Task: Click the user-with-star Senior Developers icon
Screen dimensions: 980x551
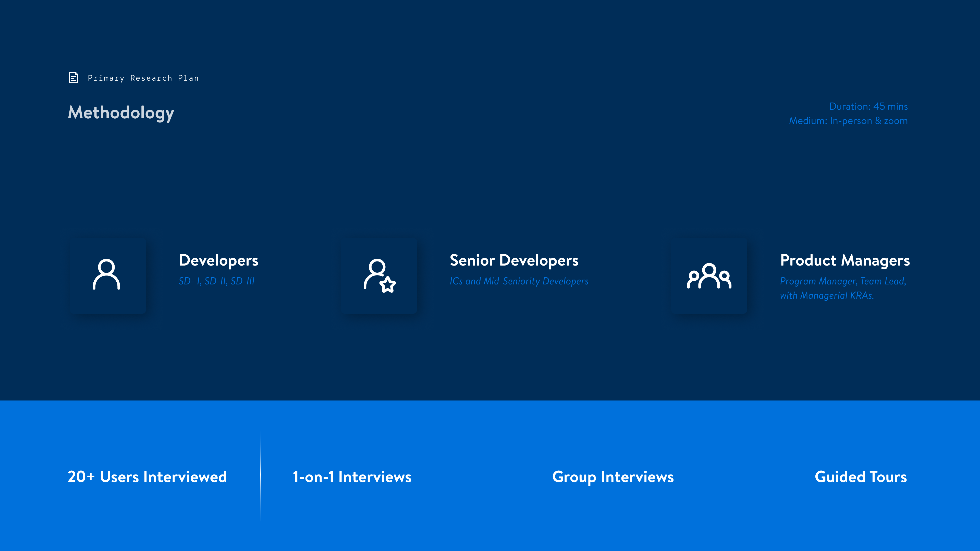Action: pos(379,276)
